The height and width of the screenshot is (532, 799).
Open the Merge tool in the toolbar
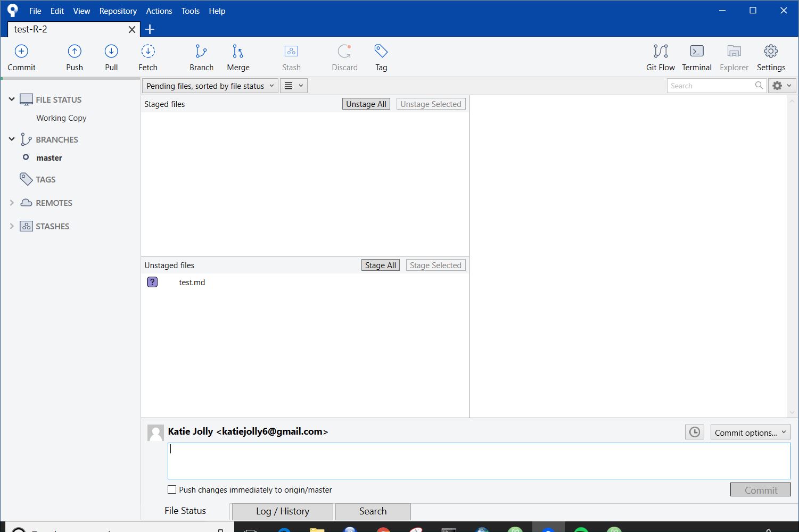pyautogui.click(x=238, y=51)
